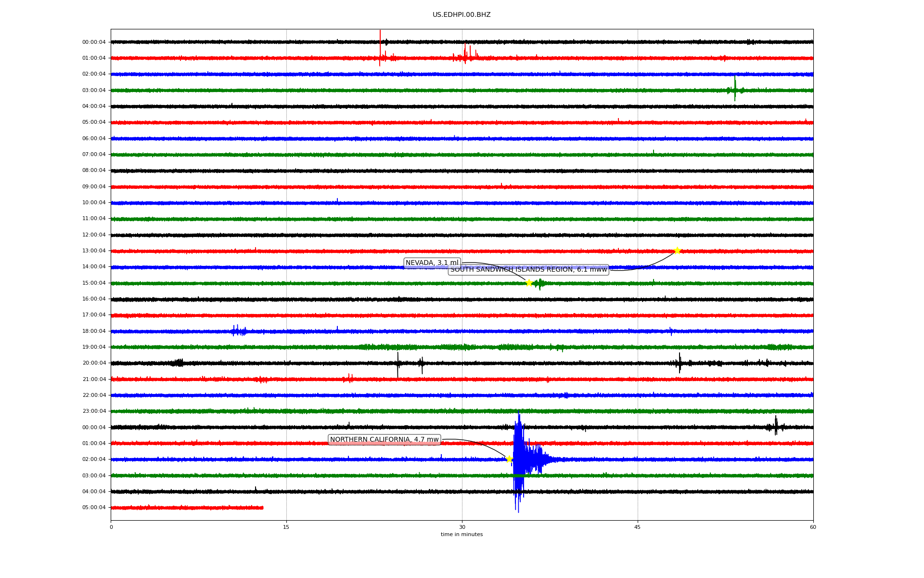The width and height of the screenshot is (924, 578).
Task: Click the green event burst on the 15:00:04 trace
Action: click(x=540, y=284)
